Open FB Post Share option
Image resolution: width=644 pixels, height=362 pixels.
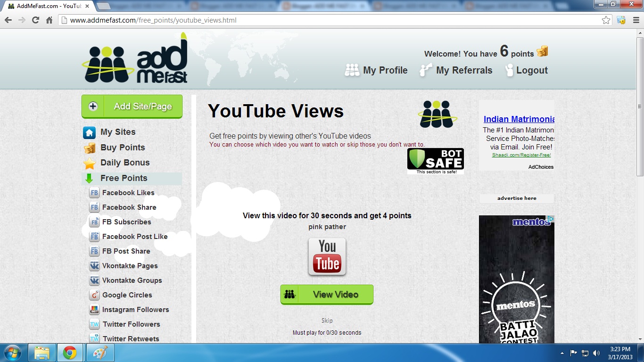[126, 251]
